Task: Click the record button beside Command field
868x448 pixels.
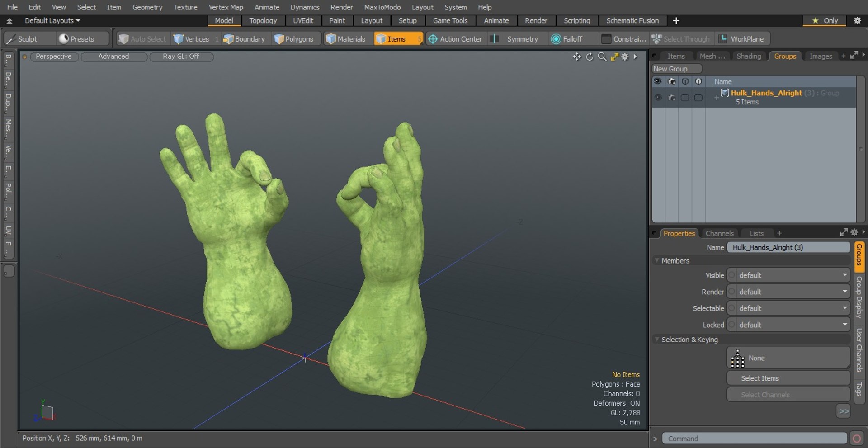Action: pyautogui.click(x=856, y=439)
